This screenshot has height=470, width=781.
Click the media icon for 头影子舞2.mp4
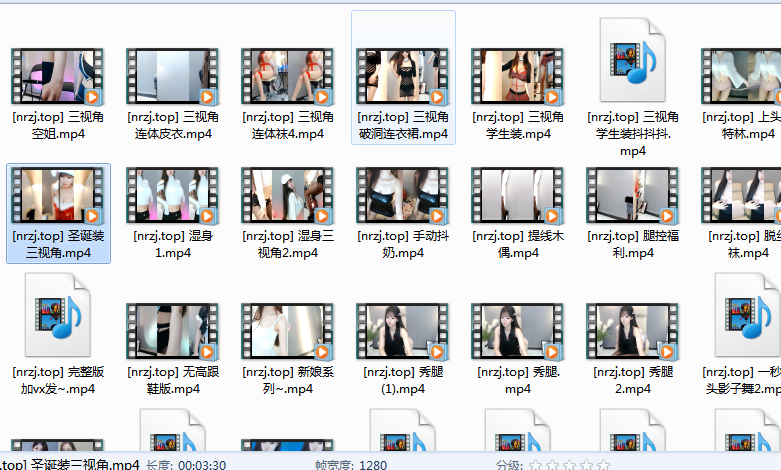point(746,315)
